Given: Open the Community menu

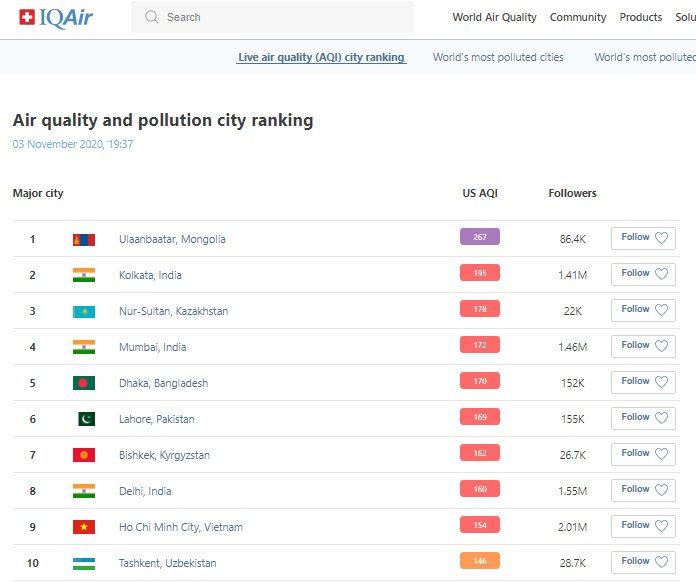Looking at the screenshot, I should (x=578, y=17).
